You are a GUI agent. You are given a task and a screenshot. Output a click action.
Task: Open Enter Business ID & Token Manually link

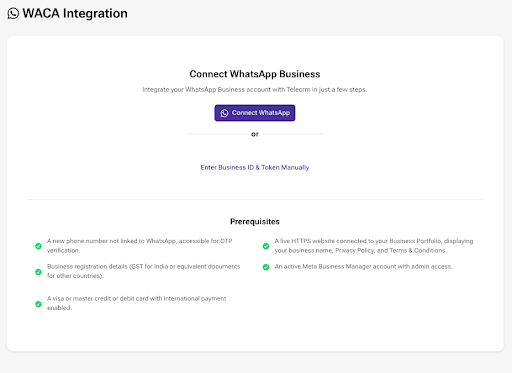[255, 167]
